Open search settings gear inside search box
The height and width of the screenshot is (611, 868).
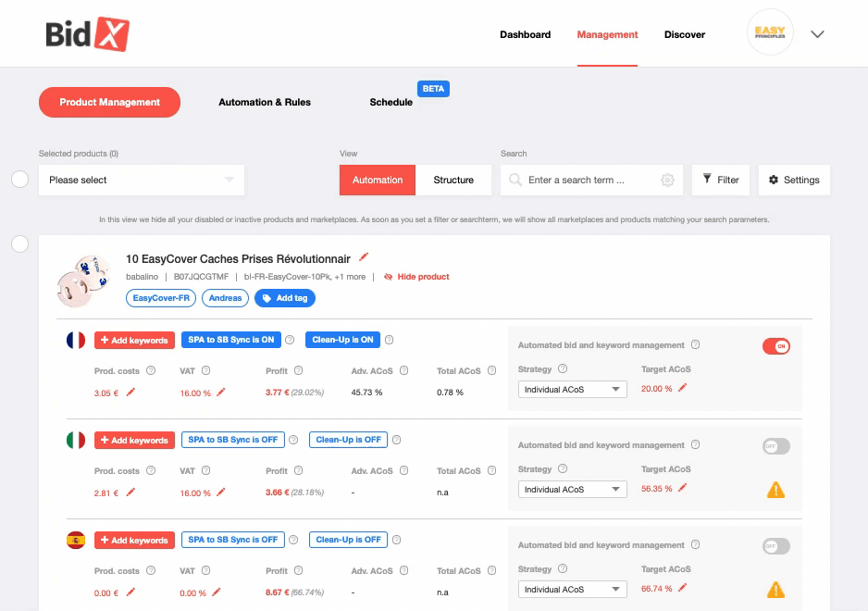(x=667, y=180)
